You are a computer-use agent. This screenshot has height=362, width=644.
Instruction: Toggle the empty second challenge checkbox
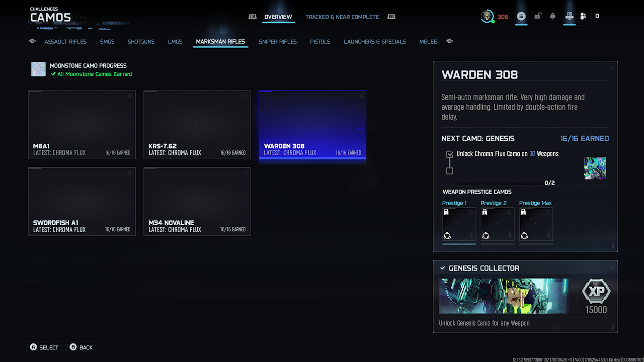(450, 171)
